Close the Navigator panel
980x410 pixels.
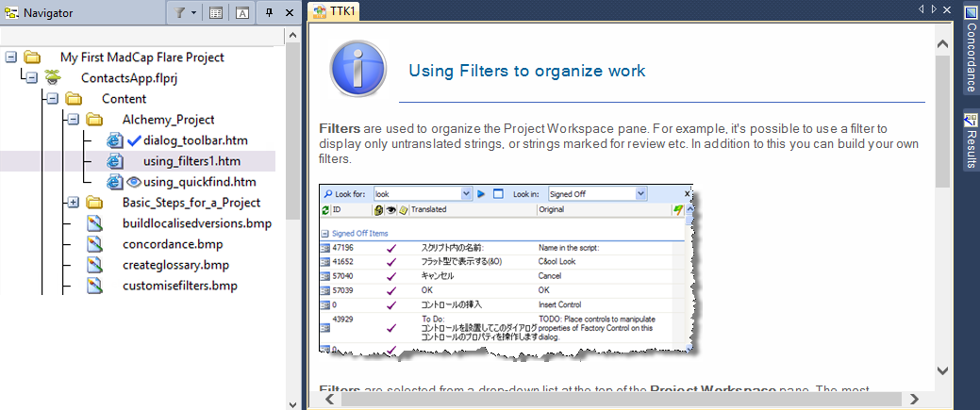tap(290, 12)
